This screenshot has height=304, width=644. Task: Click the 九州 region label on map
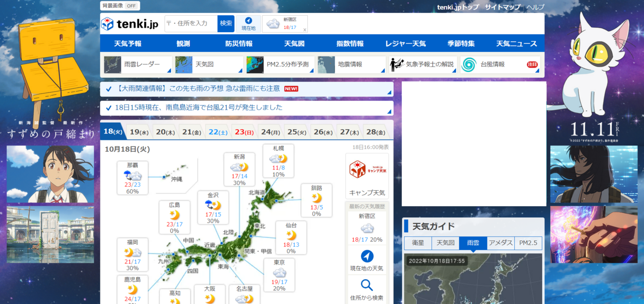(164, 261)
